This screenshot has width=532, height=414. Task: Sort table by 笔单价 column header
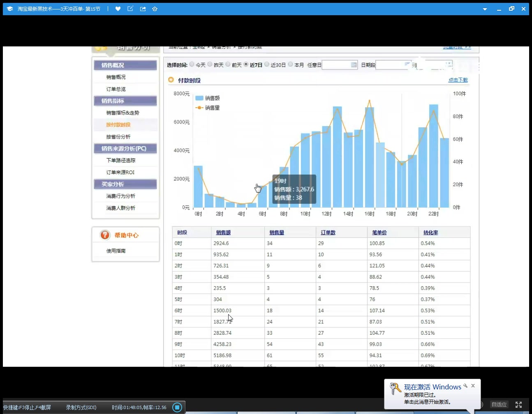(x=379, y=232)
